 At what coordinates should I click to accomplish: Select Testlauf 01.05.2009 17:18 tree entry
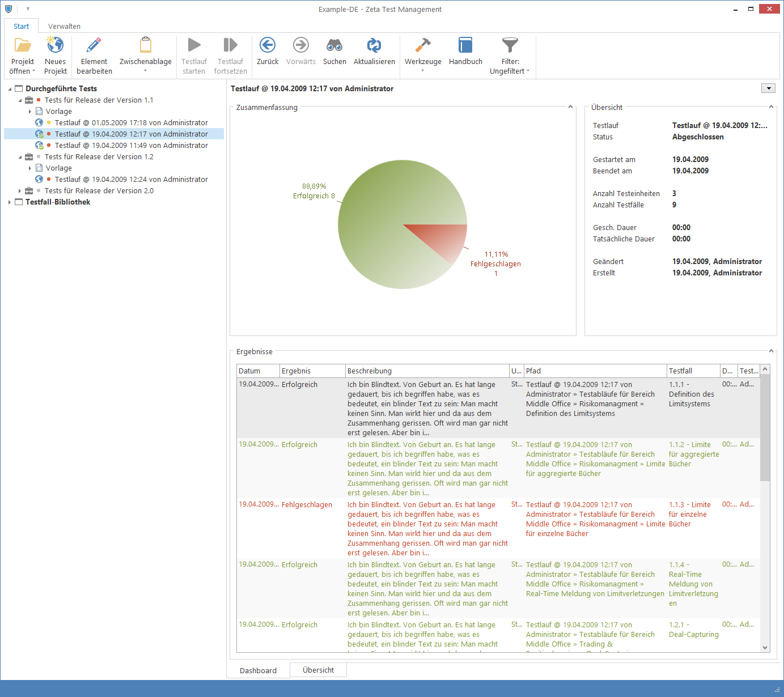coord(131,123)
